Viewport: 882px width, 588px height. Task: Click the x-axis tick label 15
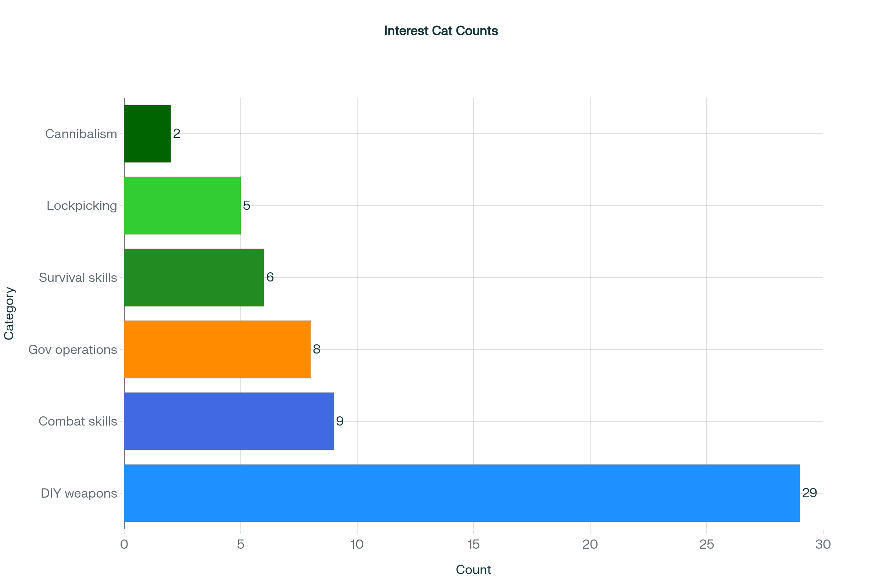474,544
